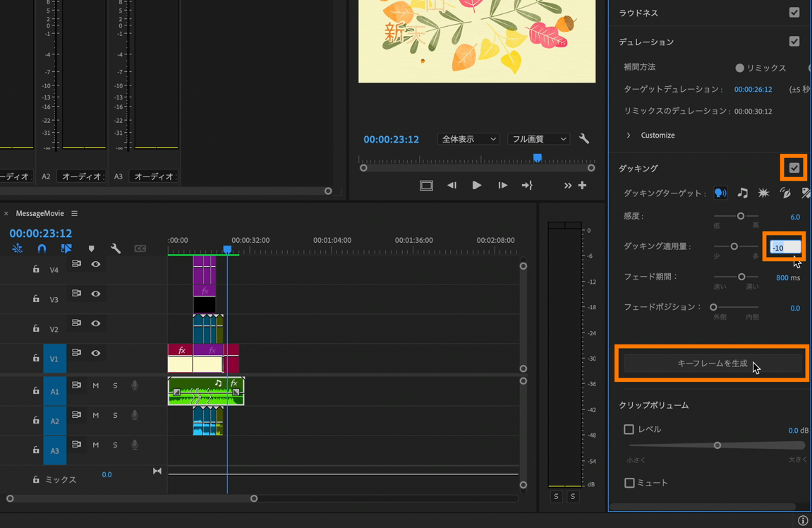Toggle sync lock for track A1

tap(77, 385)
